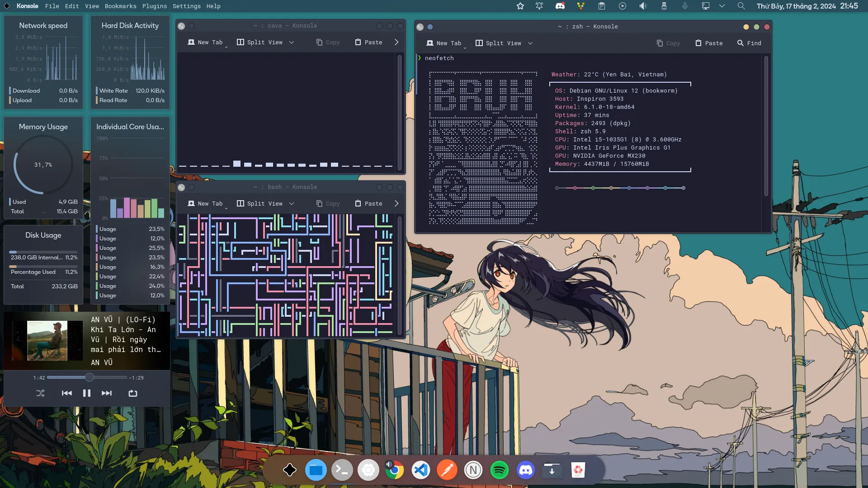Open the Notion icon in the dock

click(473, 470)
